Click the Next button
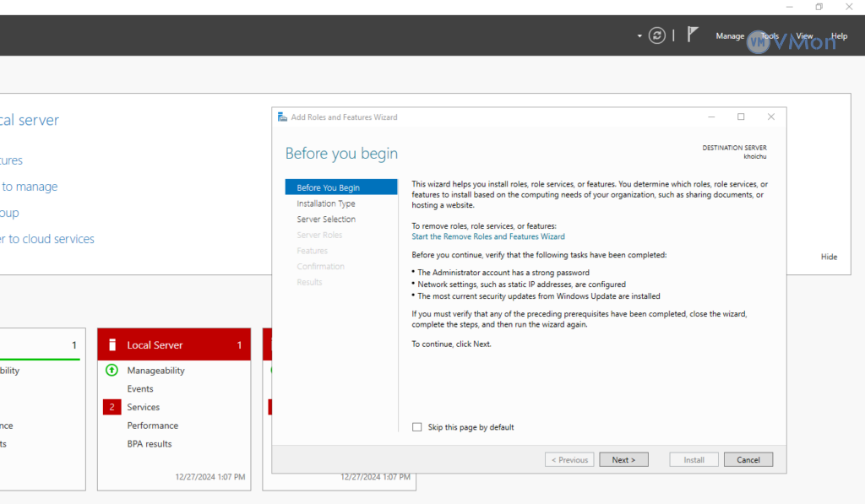This screenshot has width=865, height=504. click(623, 460)
